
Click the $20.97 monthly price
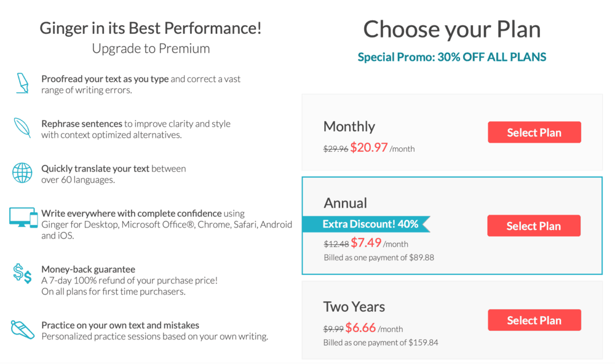tap(369, 148)
